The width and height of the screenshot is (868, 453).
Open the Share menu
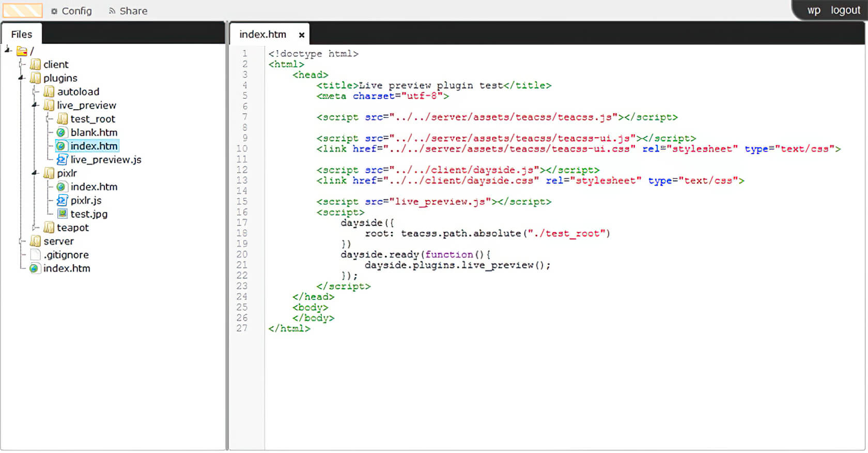(x=128, y=11)
